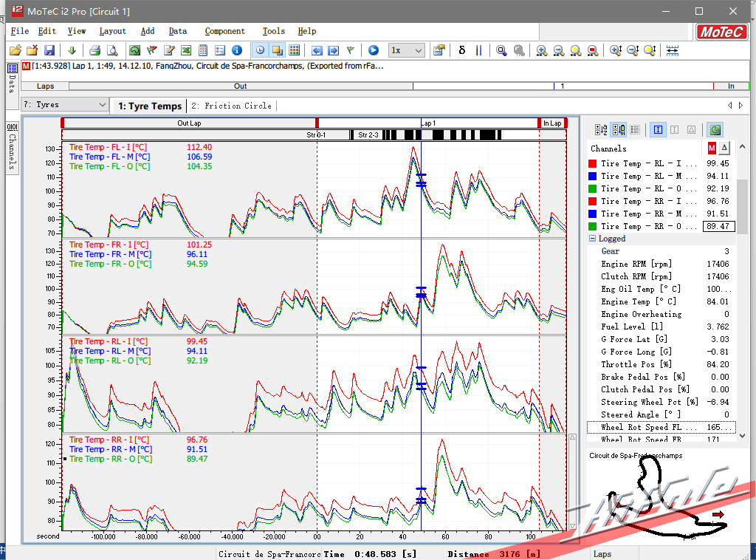This screenshot has height=560, width=756.
Task: Go to next lap with right arrow icon
Action: (x=333, y=50)
